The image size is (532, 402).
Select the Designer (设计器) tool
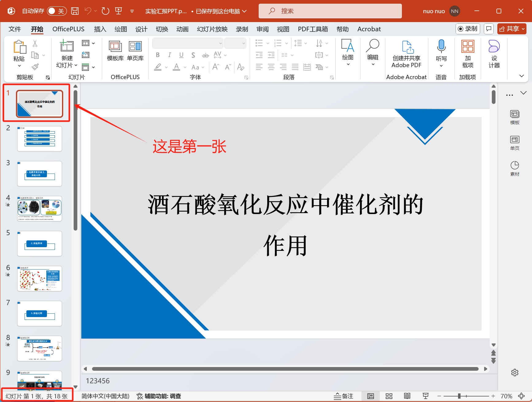click(494, 55)
